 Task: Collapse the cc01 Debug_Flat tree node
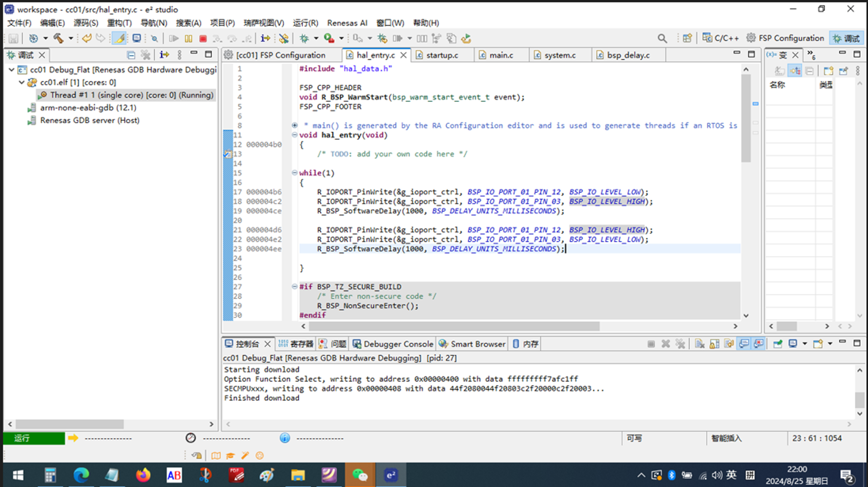(12, 70)
